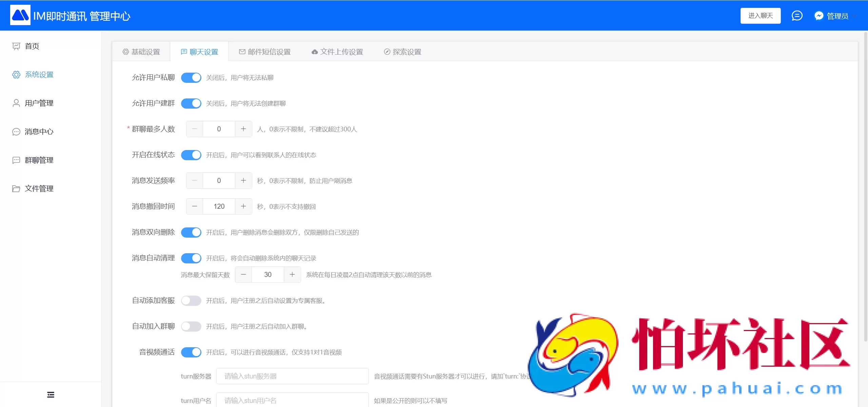Screen dimensions: 868x407
Task: Click the 进入聊天 button
Action: click(760, 15)
